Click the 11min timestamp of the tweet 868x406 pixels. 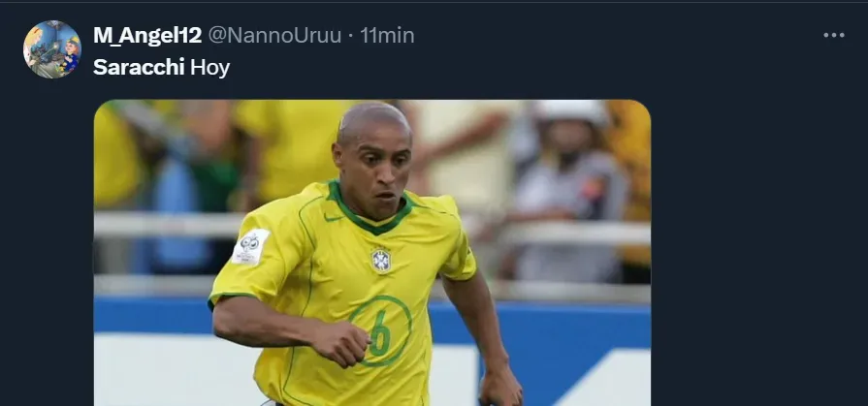point(387,36)
